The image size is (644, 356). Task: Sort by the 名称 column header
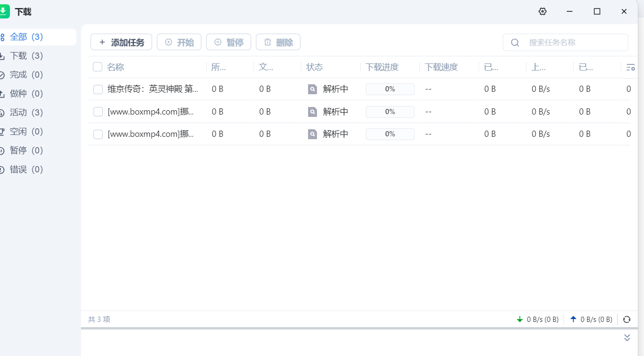tap(116, 67)
